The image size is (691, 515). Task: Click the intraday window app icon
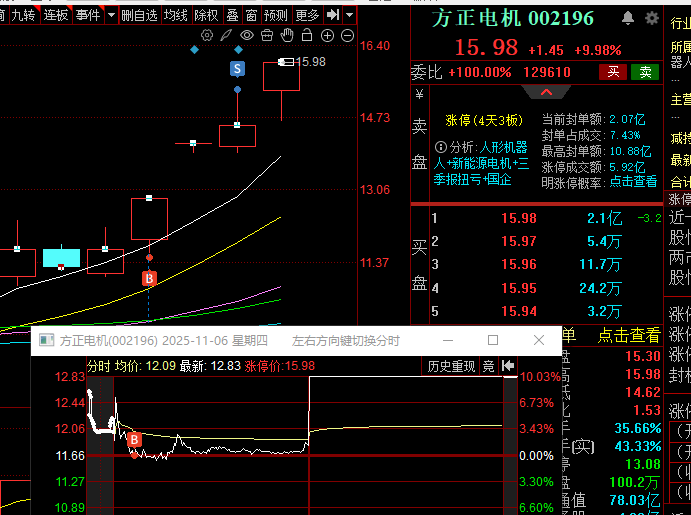pyautogui.click(x=46, y=340)
